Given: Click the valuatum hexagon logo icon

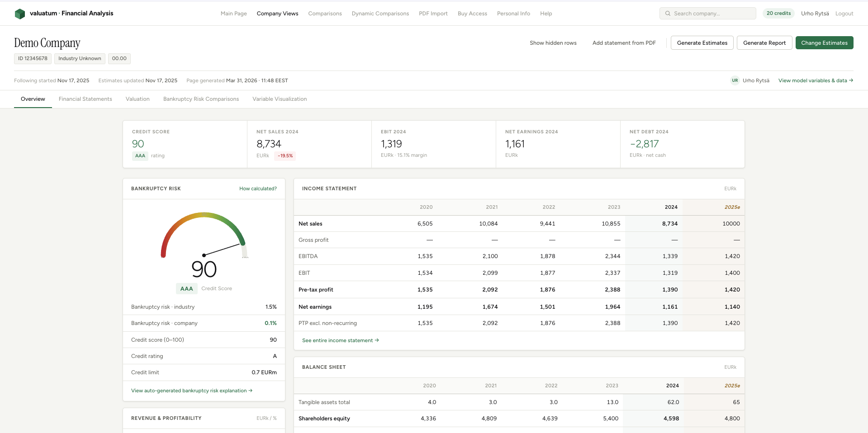Looking at the screenshot, I should [20, 13].
